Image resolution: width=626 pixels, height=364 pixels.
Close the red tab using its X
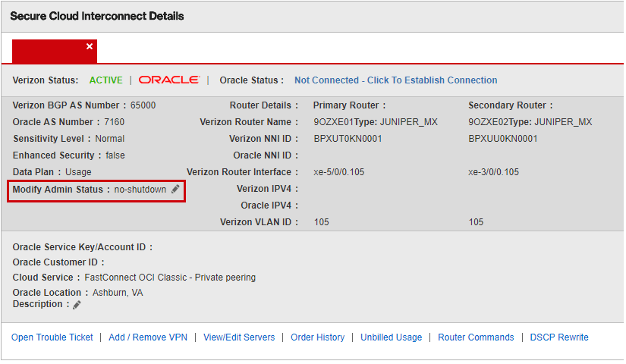coord(90,47)
